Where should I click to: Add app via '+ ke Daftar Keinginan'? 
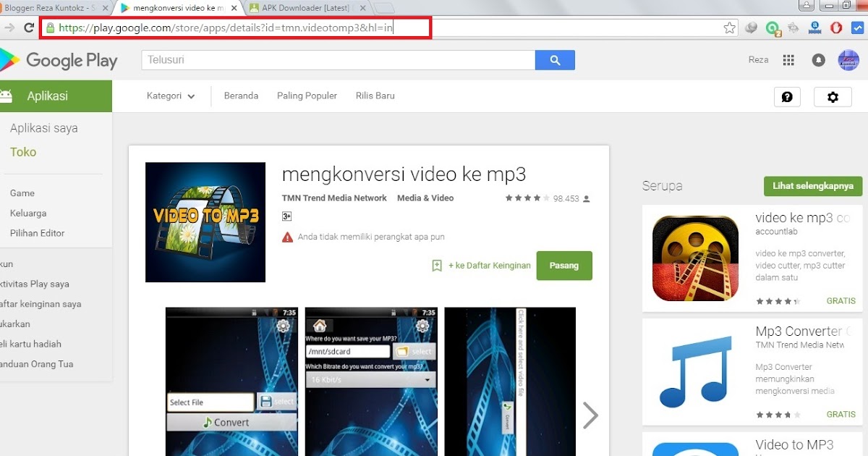[490, 266]
